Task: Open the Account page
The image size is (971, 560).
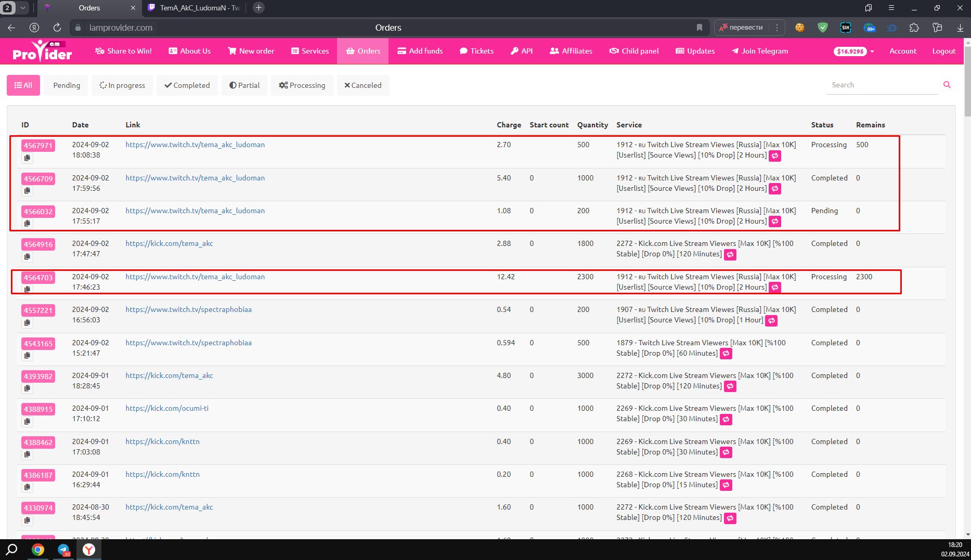Action: (x=903, y=51)
